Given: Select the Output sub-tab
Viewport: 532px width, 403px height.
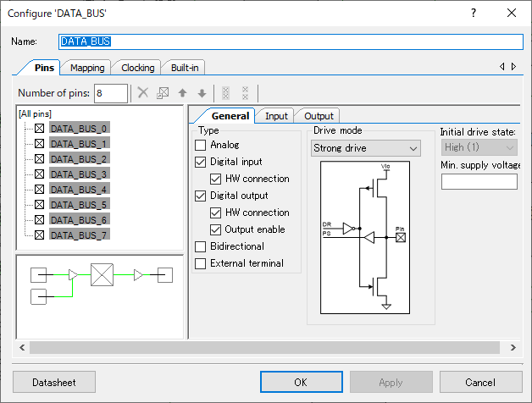Looking at the screenshot, I should click(x=319, y=116).
